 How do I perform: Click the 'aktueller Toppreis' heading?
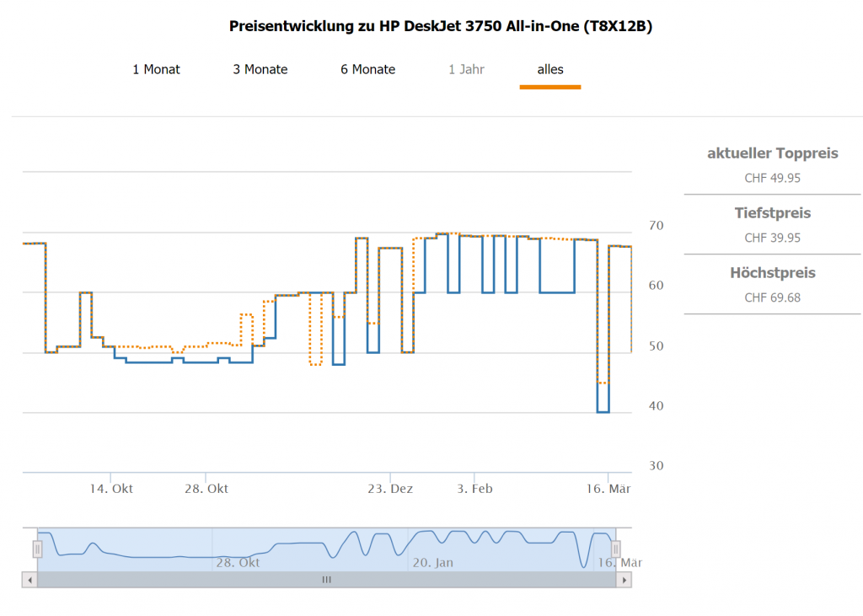(x=773, y=153)
